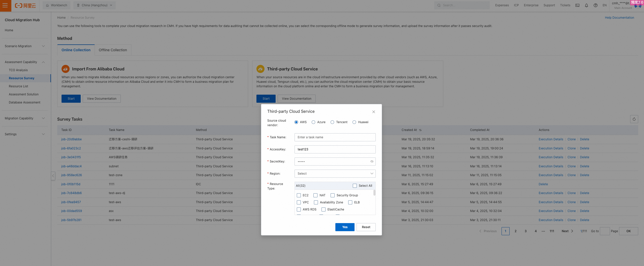Switch to Offline Collection tab

pos(113,50)
